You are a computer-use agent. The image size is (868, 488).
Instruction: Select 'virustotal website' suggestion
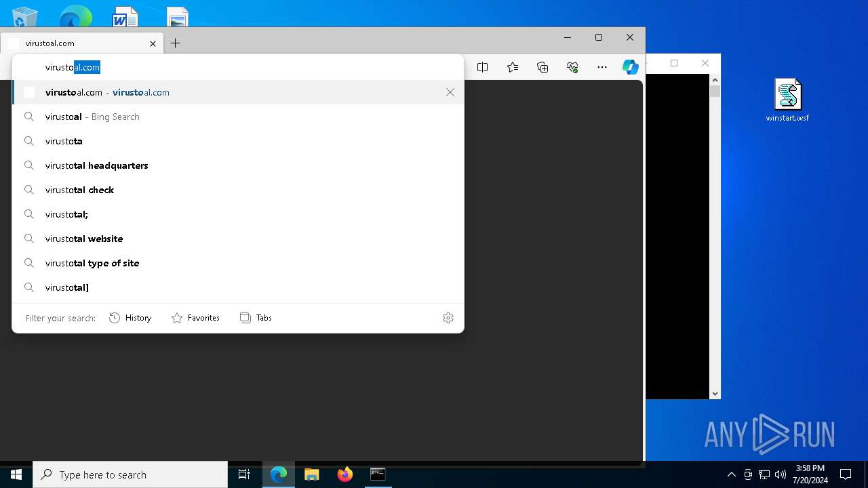[x=238, y=239]
